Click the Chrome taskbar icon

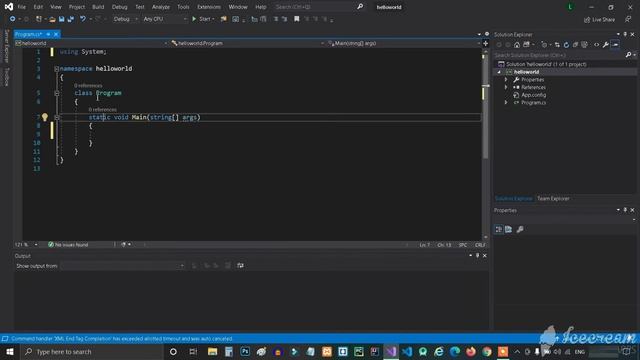[487, 351]
